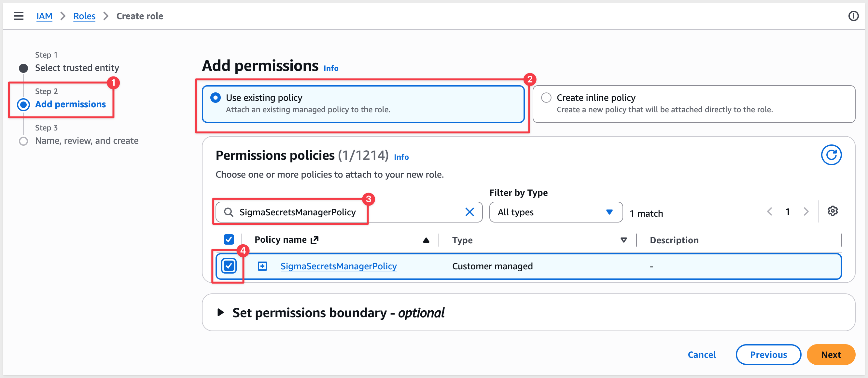This screenshot has height=378, width=868.
Task: Uncheck the SigmaSecretsManagerPolicy checkbox
Action: (229, 266)
